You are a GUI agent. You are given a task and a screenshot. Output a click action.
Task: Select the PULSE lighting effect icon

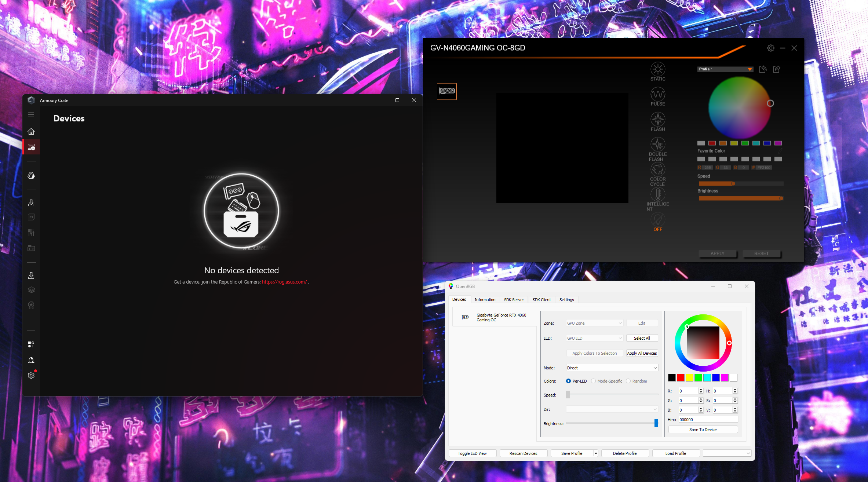click(x=657, y=95)
